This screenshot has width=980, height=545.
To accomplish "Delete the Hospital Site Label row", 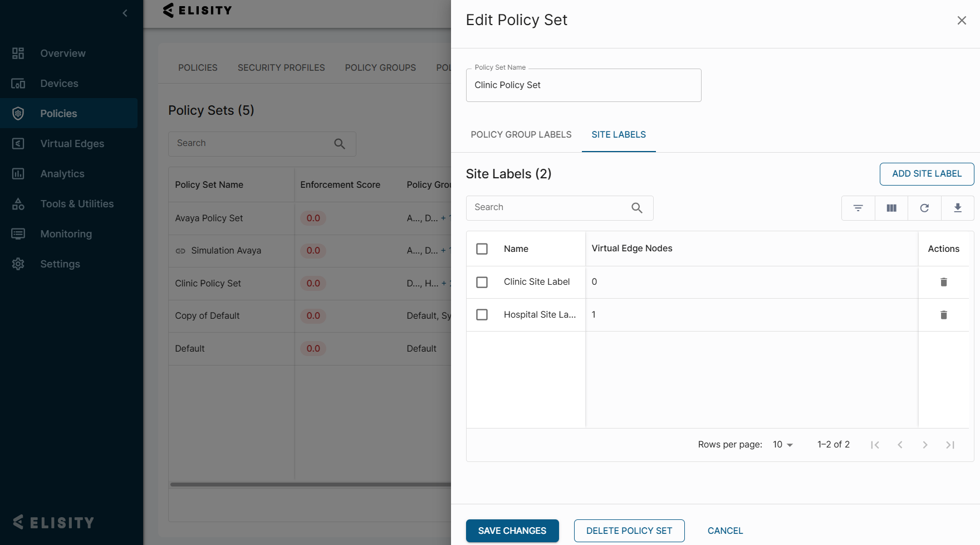I will [943, 315].
